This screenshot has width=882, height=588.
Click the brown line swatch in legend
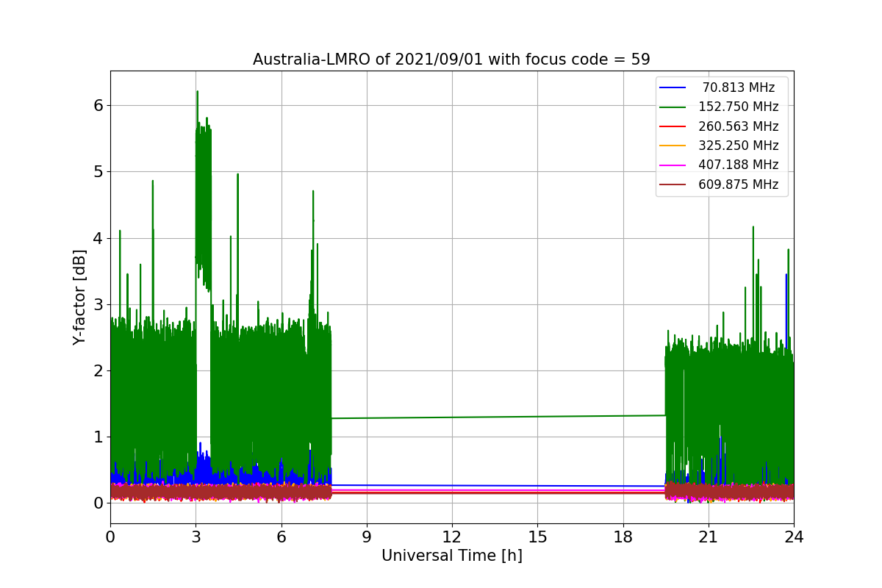pyautogui.click(x=673, y=184)
